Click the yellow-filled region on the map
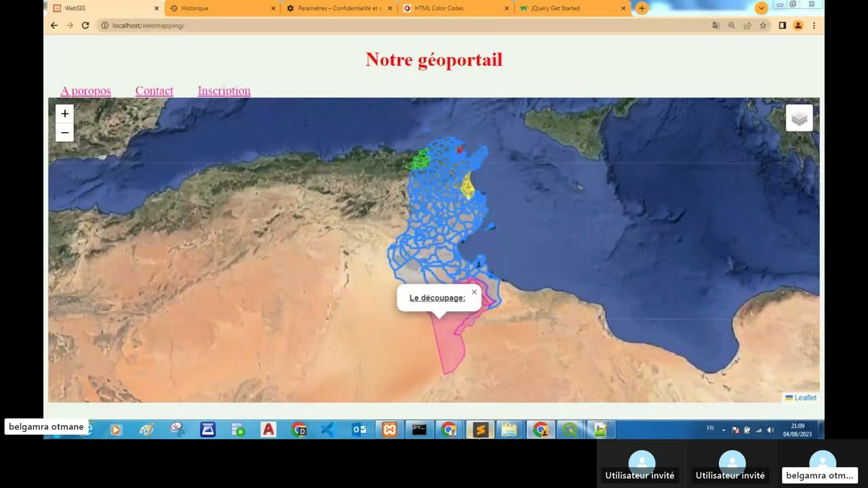The image size is (868, 488). pyautogui.click(x=467, y=186)
